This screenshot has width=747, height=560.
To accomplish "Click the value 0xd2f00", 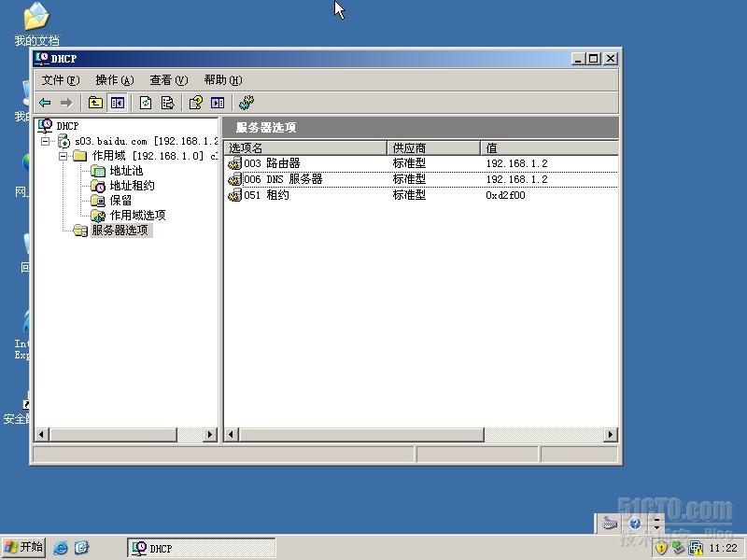I will tap(505, 195).
